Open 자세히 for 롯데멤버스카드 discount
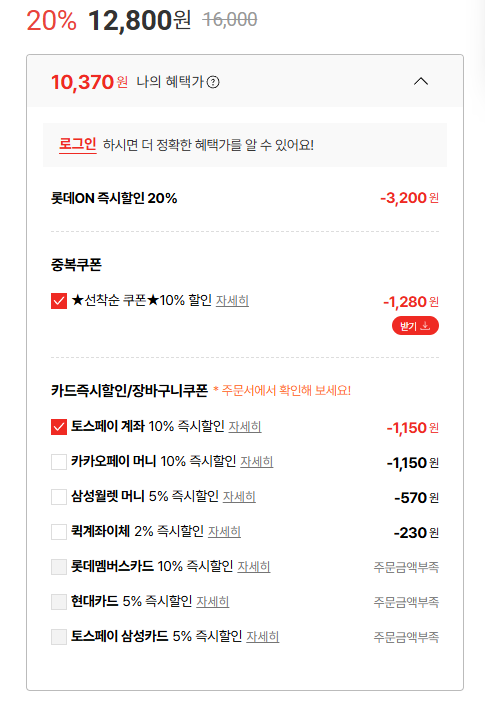 [253, 566]
